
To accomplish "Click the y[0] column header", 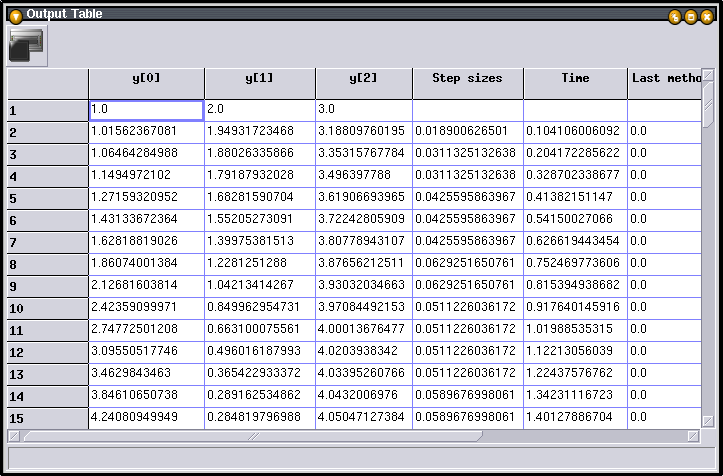I will click(x=146, y=79).
